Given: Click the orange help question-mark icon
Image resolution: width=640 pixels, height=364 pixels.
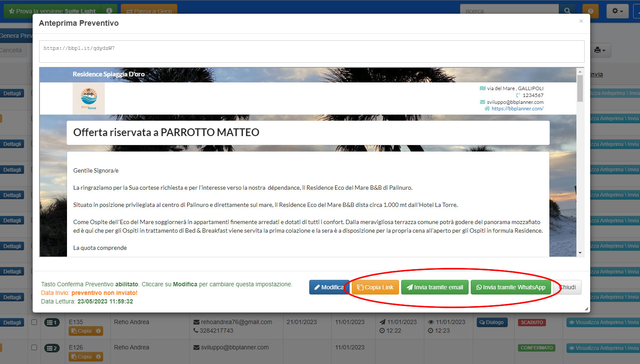Looking at the screenshot, I should [590, 11].
